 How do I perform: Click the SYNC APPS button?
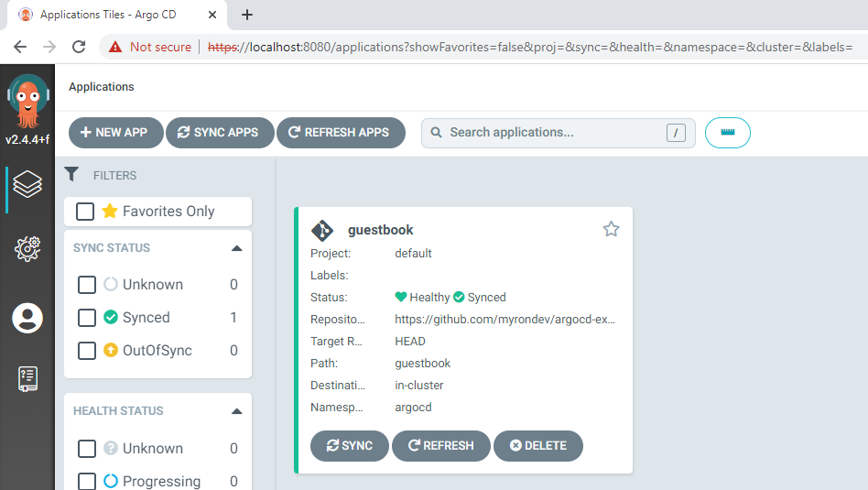[x=220, y=132]
